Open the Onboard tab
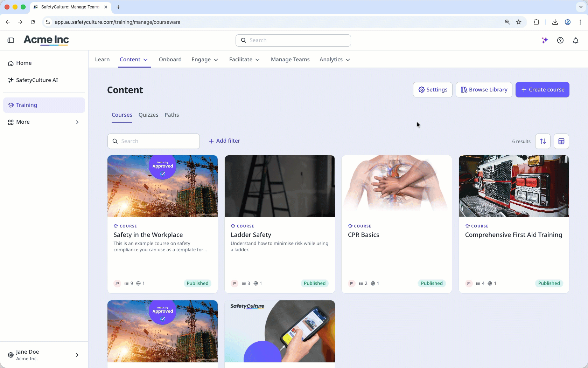 coord(170,60)
